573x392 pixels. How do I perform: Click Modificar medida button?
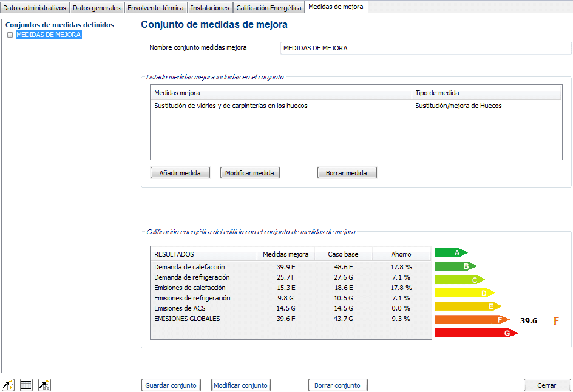(x=249, y=173)
